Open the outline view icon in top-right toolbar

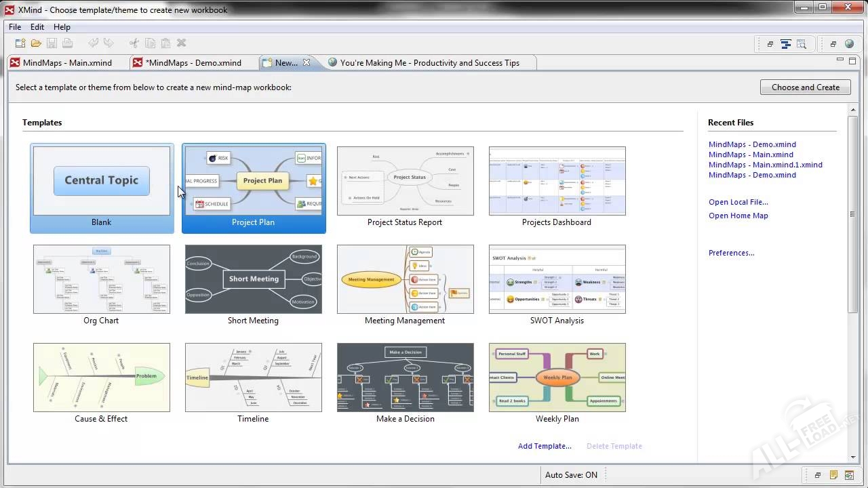(786, 44)
